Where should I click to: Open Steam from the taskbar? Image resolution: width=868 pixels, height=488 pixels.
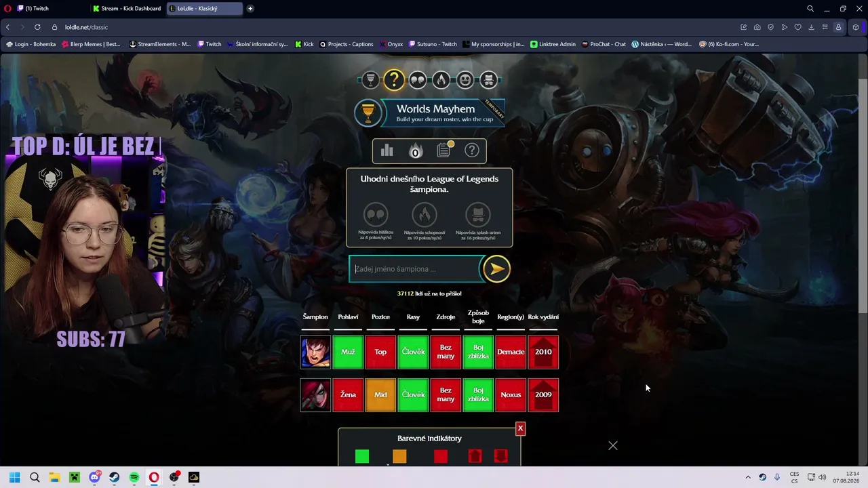[x=114, y=477]
